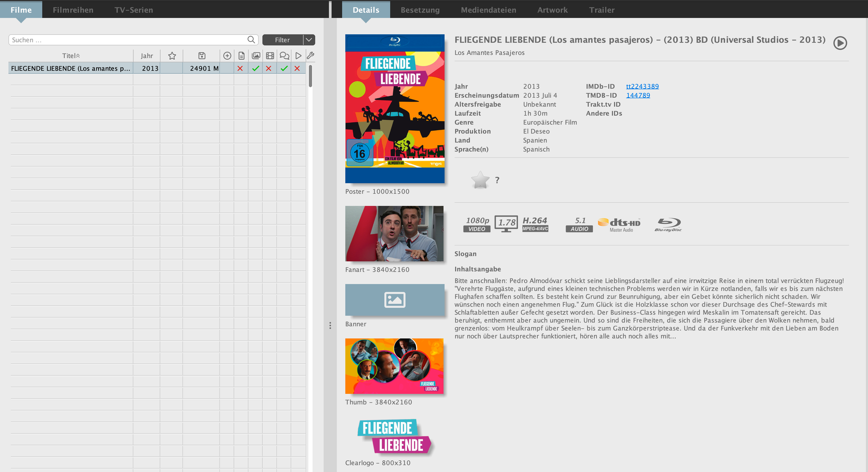Image resolution: width=868 pixels, height=472 pixels.
Task: Click the 24901 M size cell
Action: coord(202,68)
